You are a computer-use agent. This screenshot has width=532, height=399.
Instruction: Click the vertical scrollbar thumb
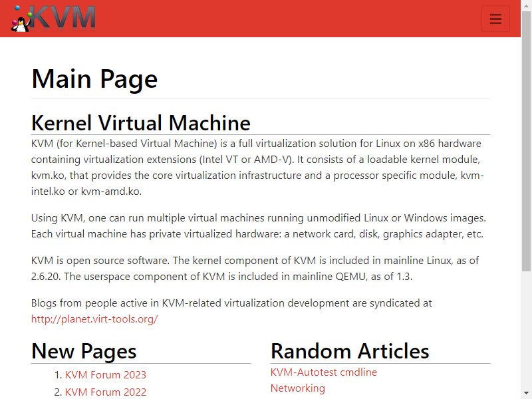pyautogui.click(x=526, y=141)
